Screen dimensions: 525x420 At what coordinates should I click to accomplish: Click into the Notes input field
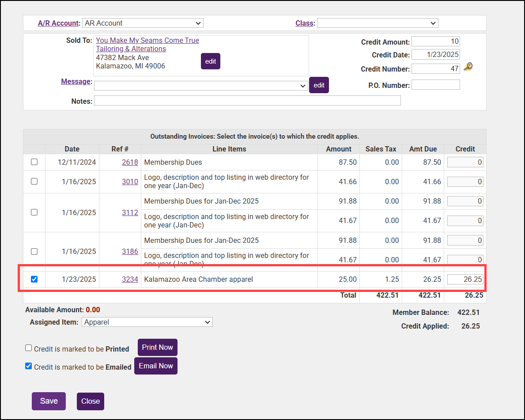tap(247, 101)
